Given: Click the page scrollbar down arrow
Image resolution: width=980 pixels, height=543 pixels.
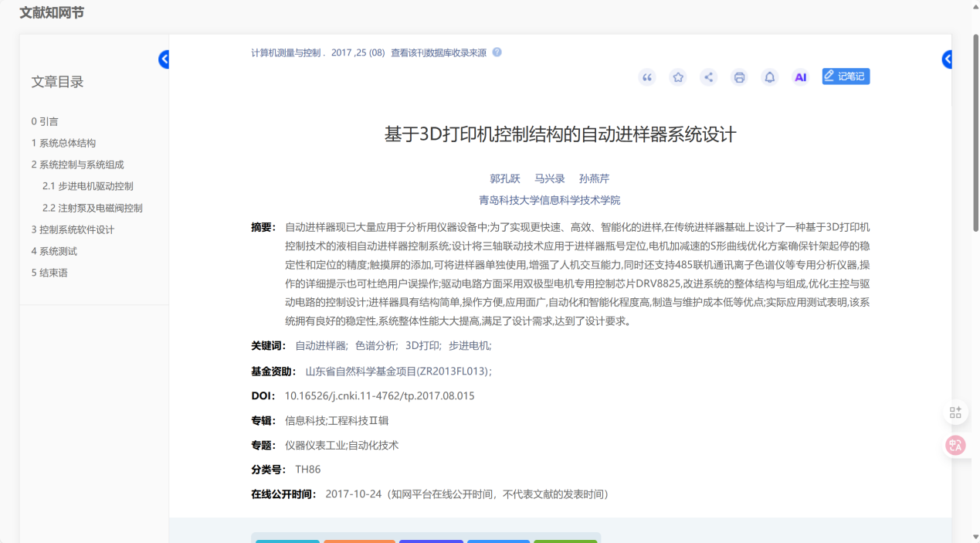Looking at the screenshot, I should (x=973, y=537).
